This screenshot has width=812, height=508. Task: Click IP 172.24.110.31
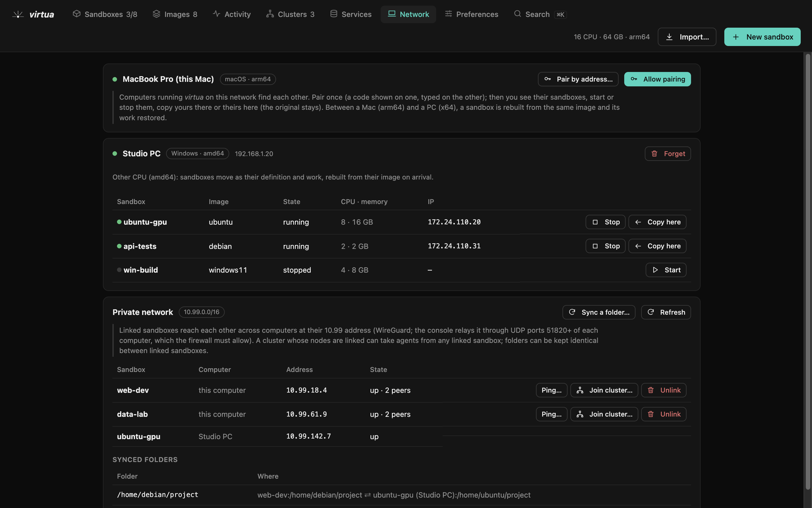point(454,246)
